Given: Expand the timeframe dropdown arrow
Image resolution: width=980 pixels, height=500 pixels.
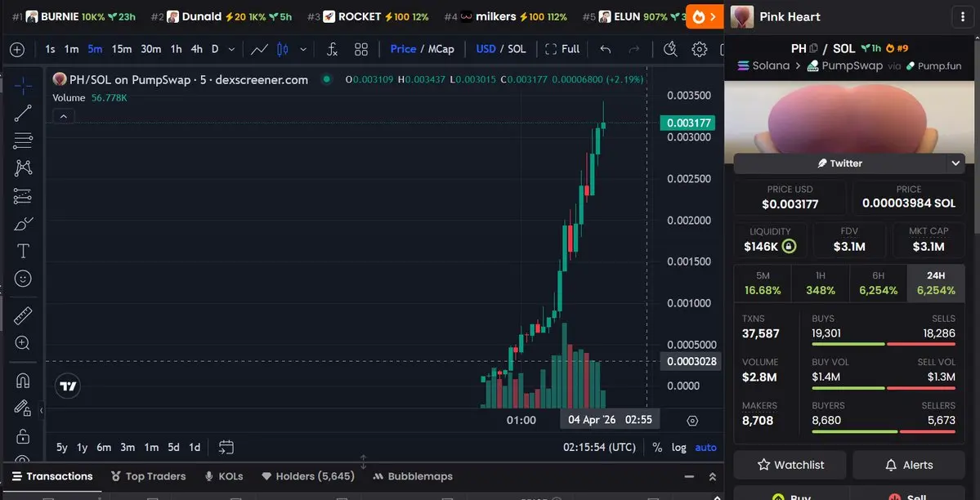Looking at the screenshot, I should 232,49.
